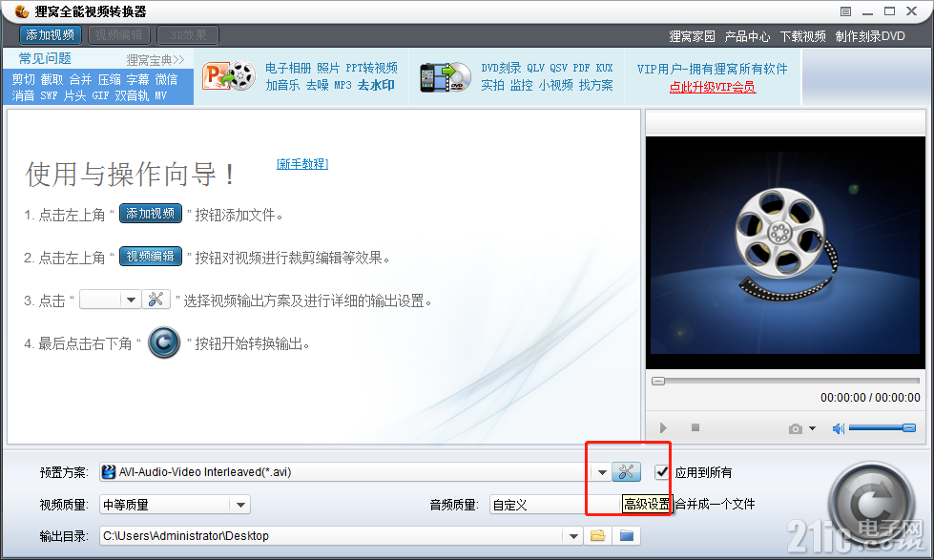Viewport: 934px width, 560px height.
Task: Open the 狸窝宝典>> link
Action: pos(156,60)
